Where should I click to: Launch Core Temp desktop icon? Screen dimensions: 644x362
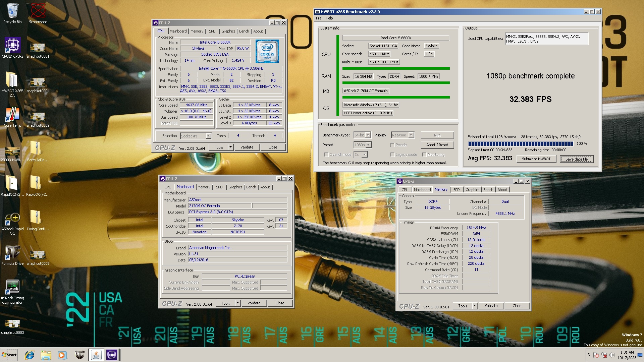(x=12, y=117)
